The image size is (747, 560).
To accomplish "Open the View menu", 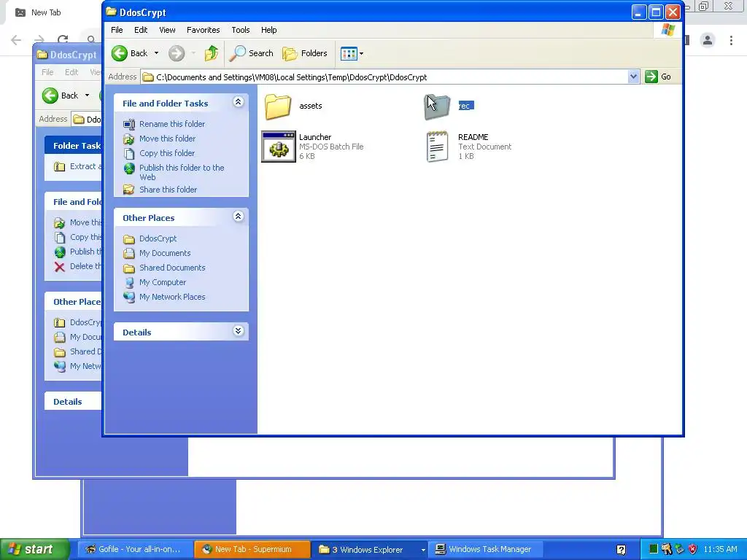I will [x=167, y=30].
